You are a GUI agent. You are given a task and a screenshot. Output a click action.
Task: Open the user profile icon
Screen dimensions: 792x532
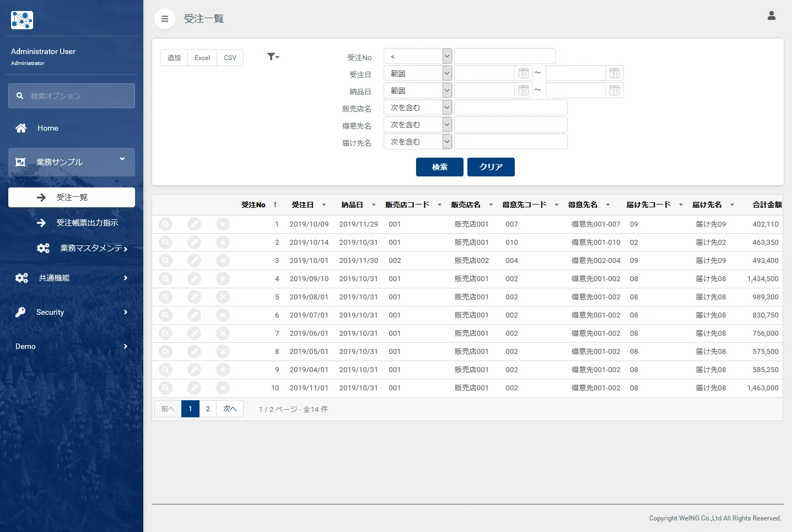[x=771, y=16]
